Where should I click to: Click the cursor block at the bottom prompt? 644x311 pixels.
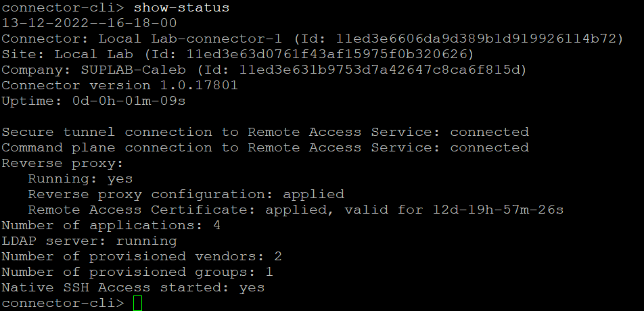pyautogui.click(x=138, y=304)
